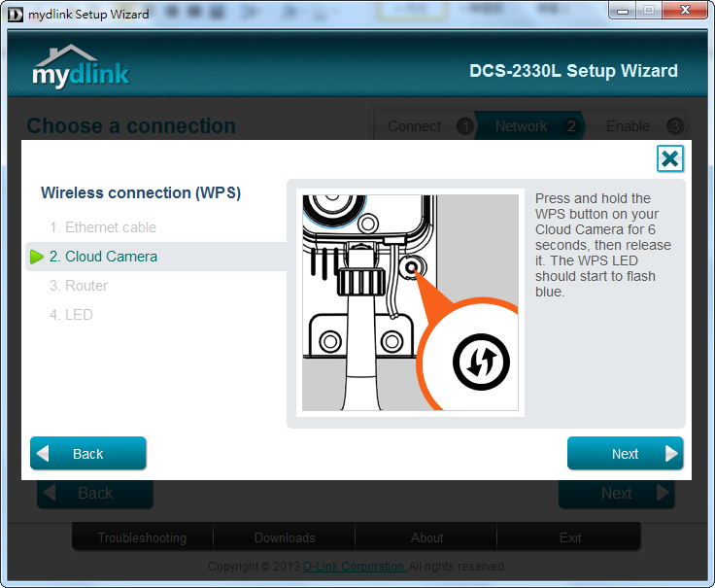Click Exit in the bottom bar
This screenshot has height=588, width=715.
click(570, 537)
